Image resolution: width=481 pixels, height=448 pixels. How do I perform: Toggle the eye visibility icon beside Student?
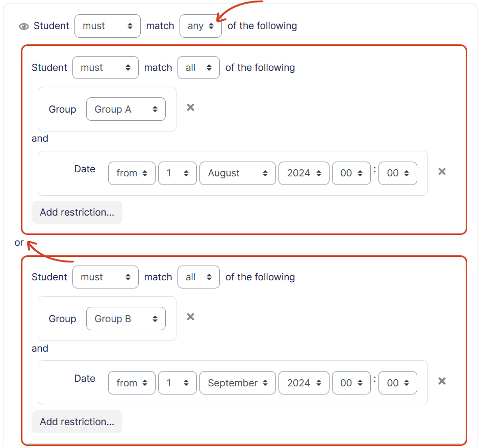(x=23, y=27)
